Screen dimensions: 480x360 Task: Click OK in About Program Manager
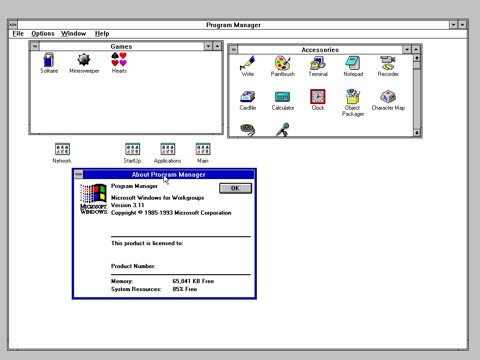point(235,188)
